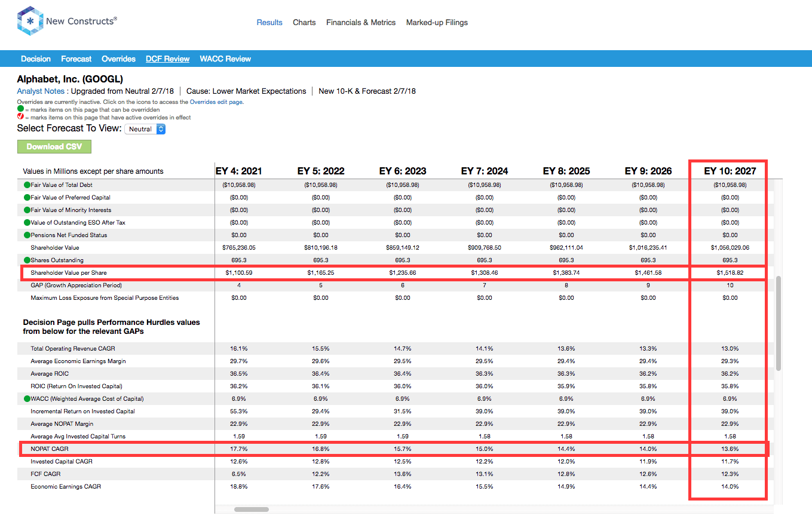
Task: Open Financials & Metrics tab
Action: click(x=361, y=23)
